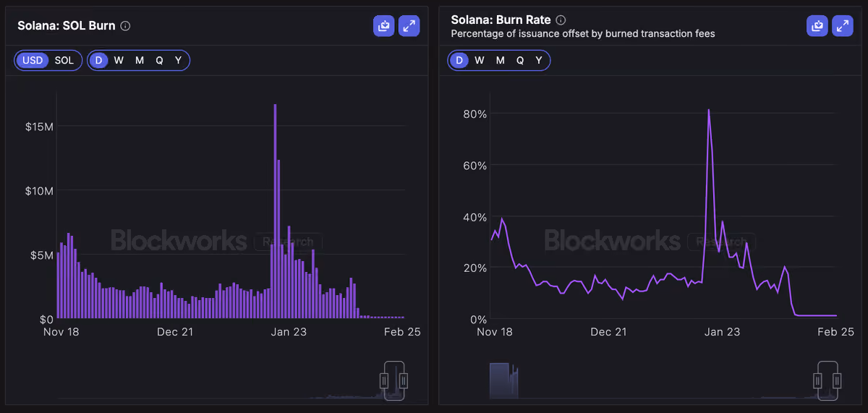Click the $15M y-axis label
This screenshot has height=413, width=868.
tap(38, 127)
